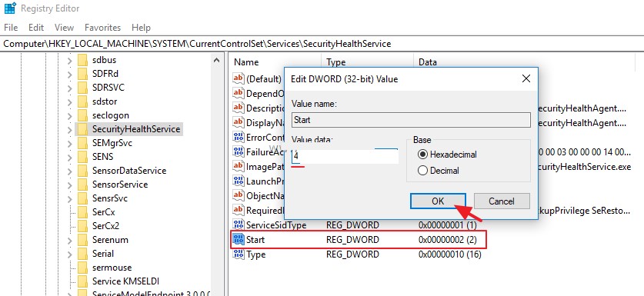Select the SensorDataService tree item label
Screen dimensions: 644x296
tap(129, 171)
